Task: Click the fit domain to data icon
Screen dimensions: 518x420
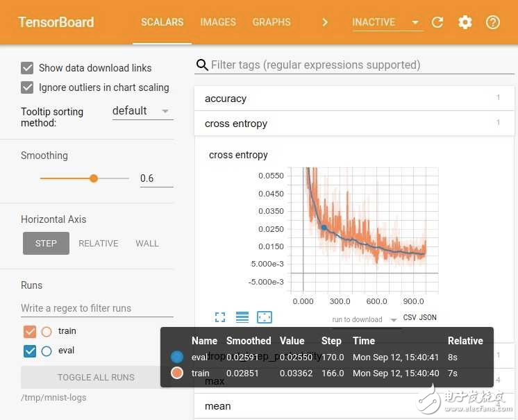Action: coord(265,317)
